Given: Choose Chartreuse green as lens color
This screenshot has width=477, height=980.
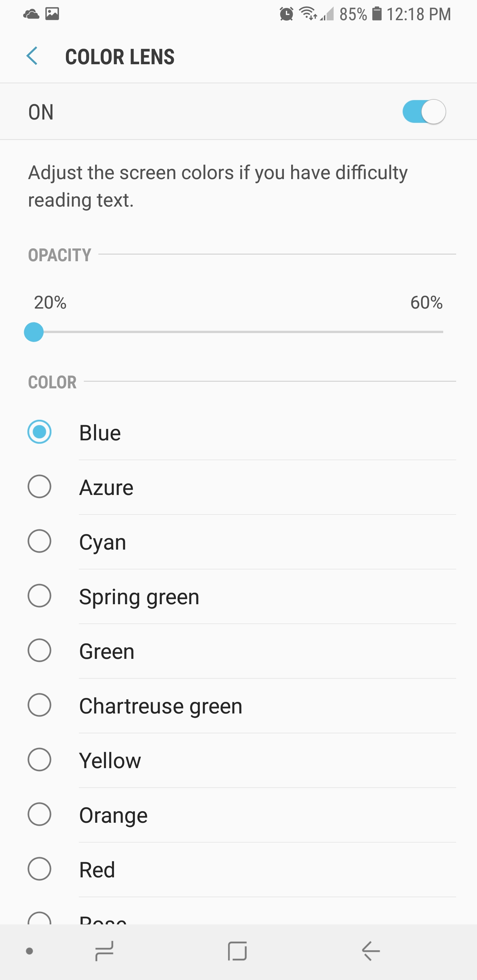Looking at the screenshot, I should (40, 705).
